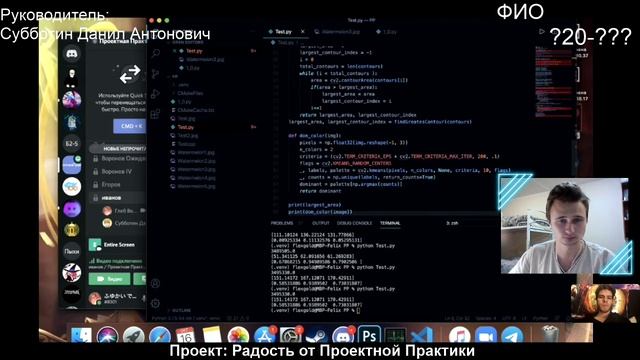Open Test.py under Open Editors
Screen dimensions: 640x360
click(194, 51)
